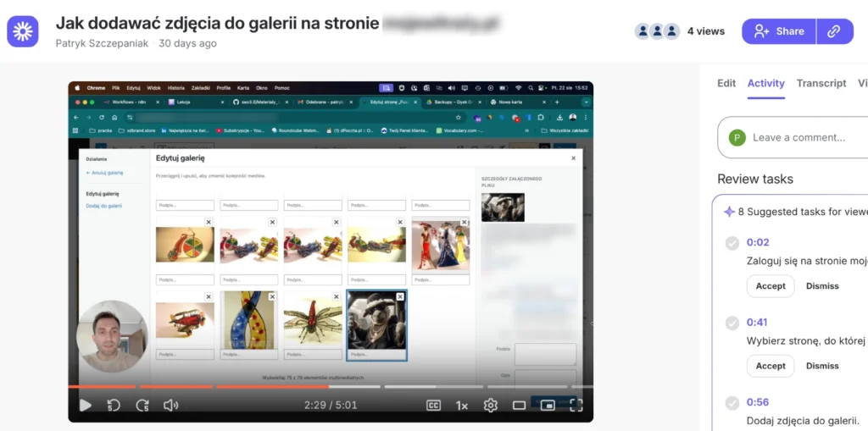The width and height of the screenshot is (868, 431).
Task: Open the Chrome extensions puzzle icon
Action: click(542, 118)
